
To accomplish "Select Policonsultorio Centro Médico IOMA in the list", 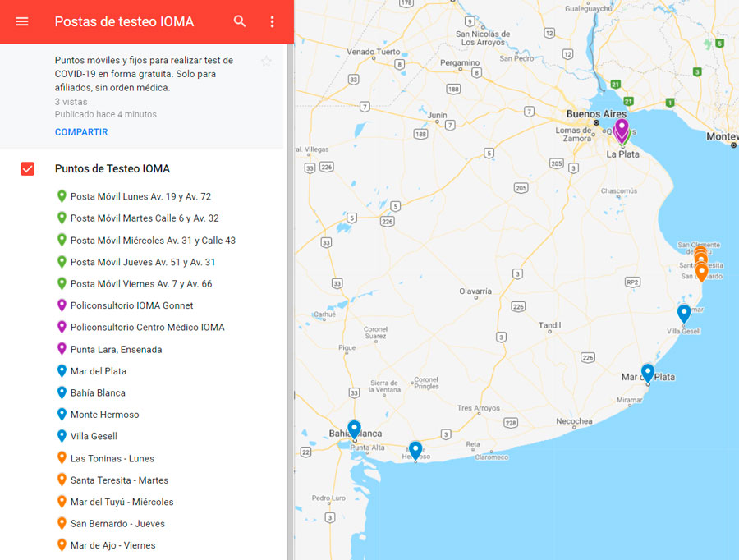I will [x=148, y=327].
